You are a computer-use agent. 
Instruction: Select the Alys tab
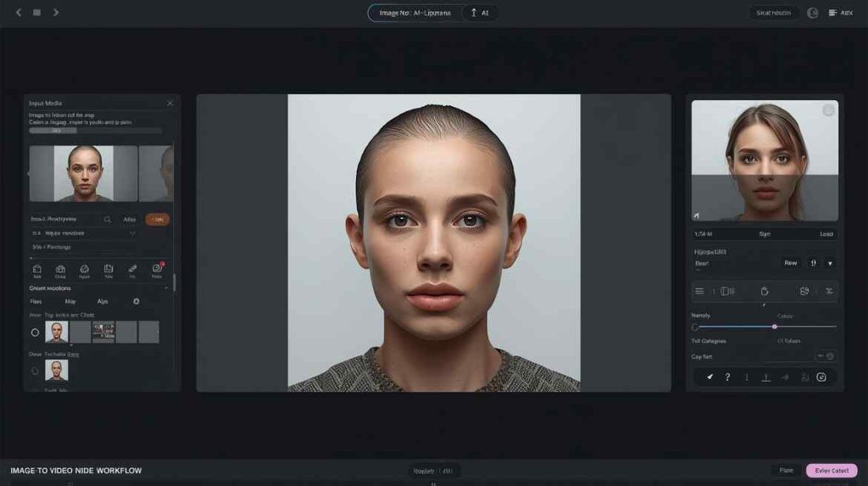click(x=103, y=301)
